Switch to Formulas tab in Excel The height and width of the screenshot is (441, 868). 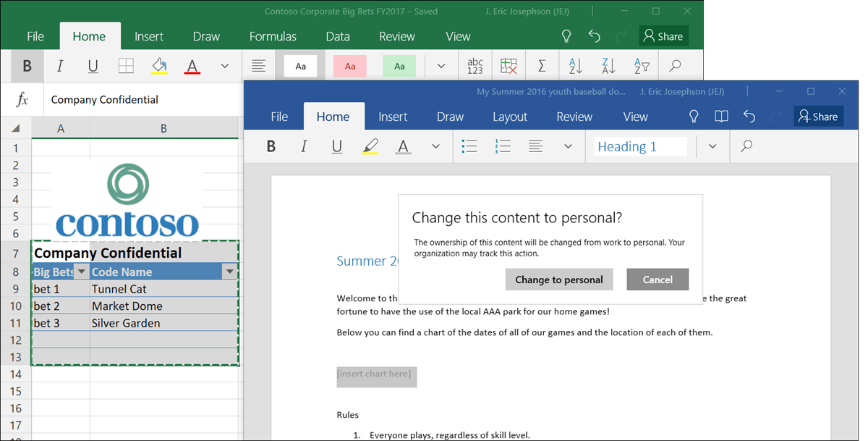coord(273,36)
